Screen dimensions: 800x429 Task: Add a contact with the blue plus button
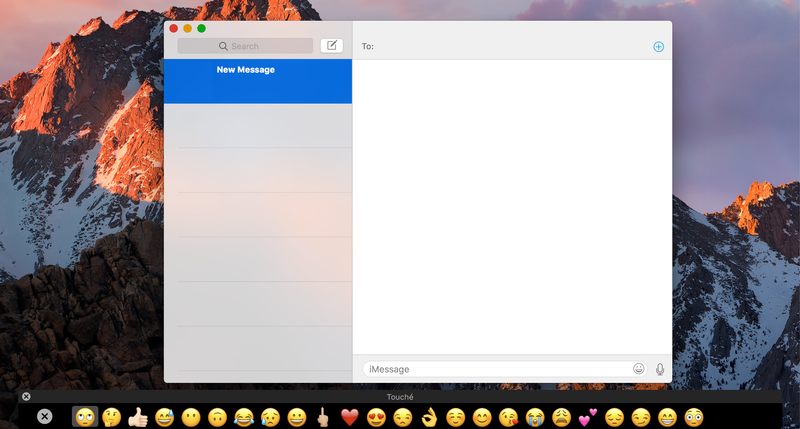659,47
